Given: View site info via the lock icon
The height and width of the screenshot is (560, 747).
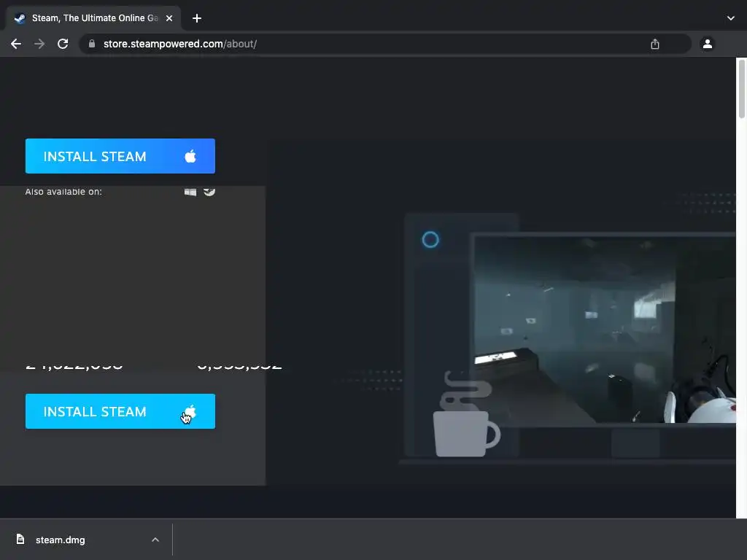Looking at the screenshot, I should pos(92,44).
